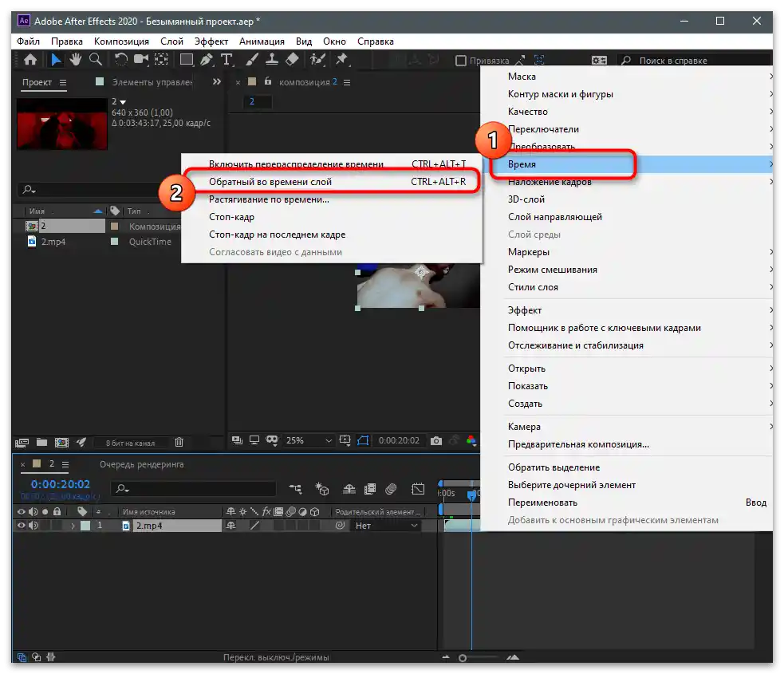
Task: Click the 8 бит на канал button
Action: coord(130,443)
